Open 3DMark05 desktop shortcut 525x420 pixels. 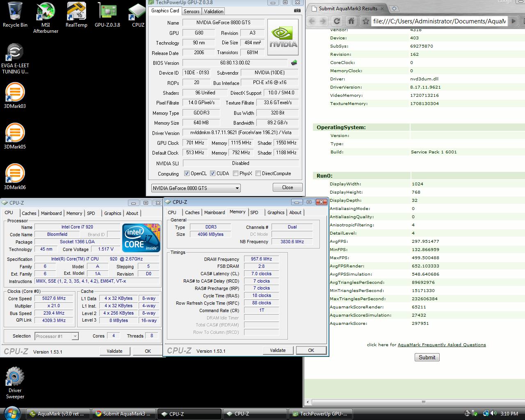tap(15, 136)
